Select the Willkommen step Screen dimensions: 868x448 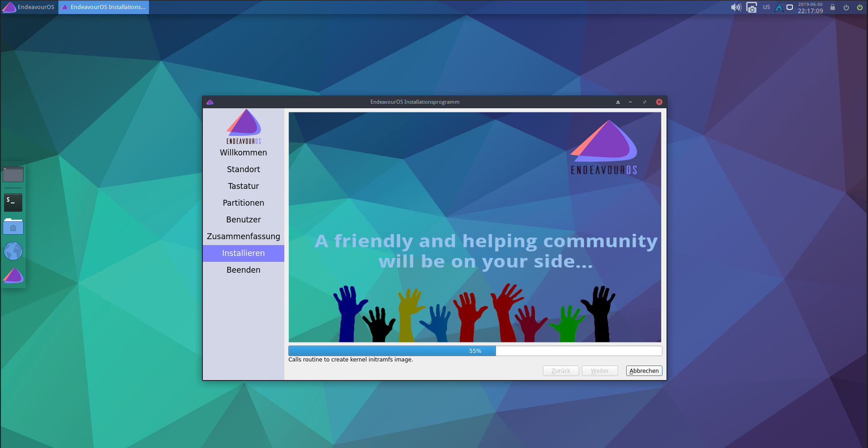click(x=244, y=153)
